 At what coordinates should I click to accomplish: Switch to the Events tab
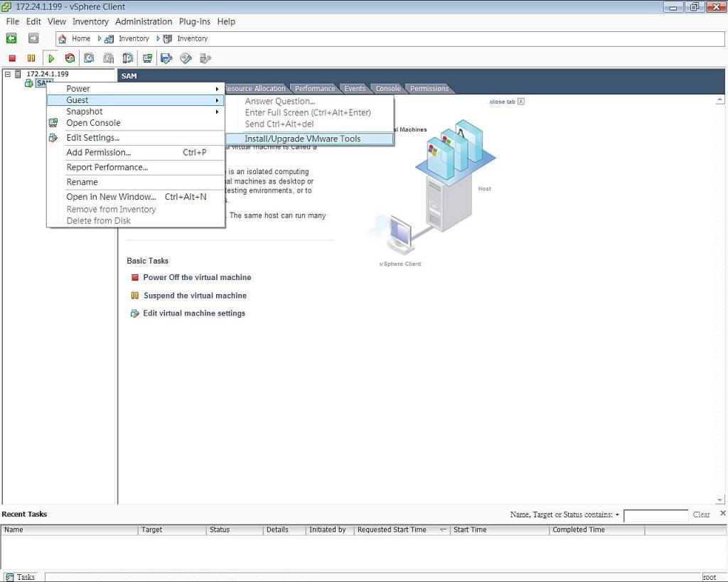[x=355, y=89]
